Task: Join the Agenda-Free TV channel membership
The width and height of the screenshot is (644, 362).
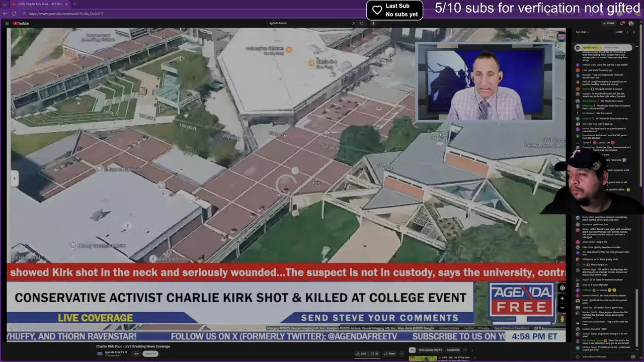Action: coord(136,353)
